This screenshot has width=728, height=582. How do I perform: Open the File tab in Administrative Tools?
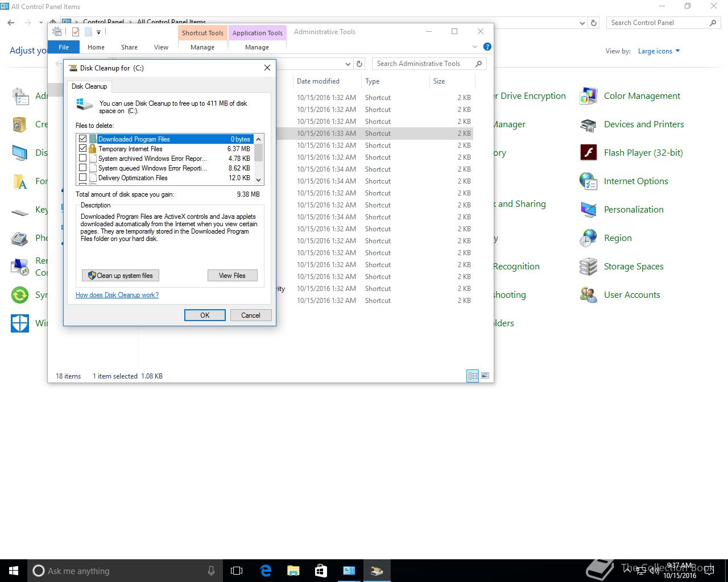(64, 47)
